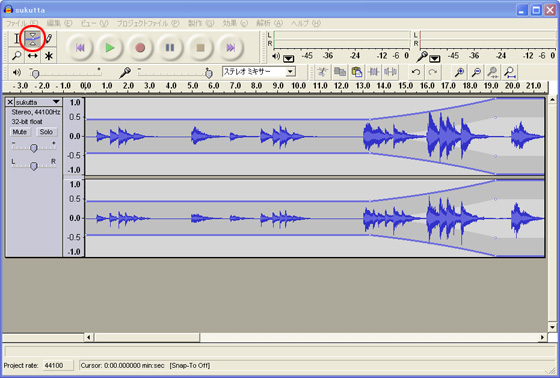Viewport: 560px width, 378px height.
Task: Select the Envelope tool
Action: (x=32, y=38)
